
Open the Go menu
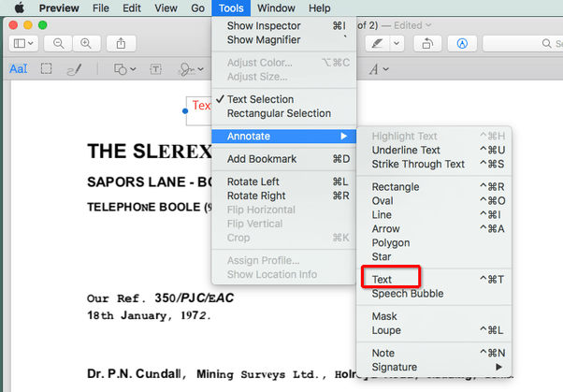pos(198,7)
